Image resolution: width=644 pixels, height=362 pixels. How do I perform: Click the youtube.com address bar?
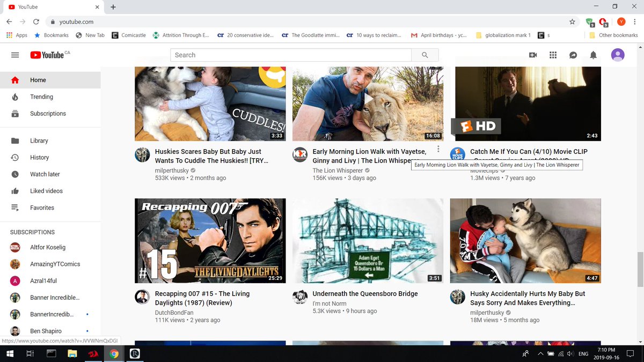306,22
